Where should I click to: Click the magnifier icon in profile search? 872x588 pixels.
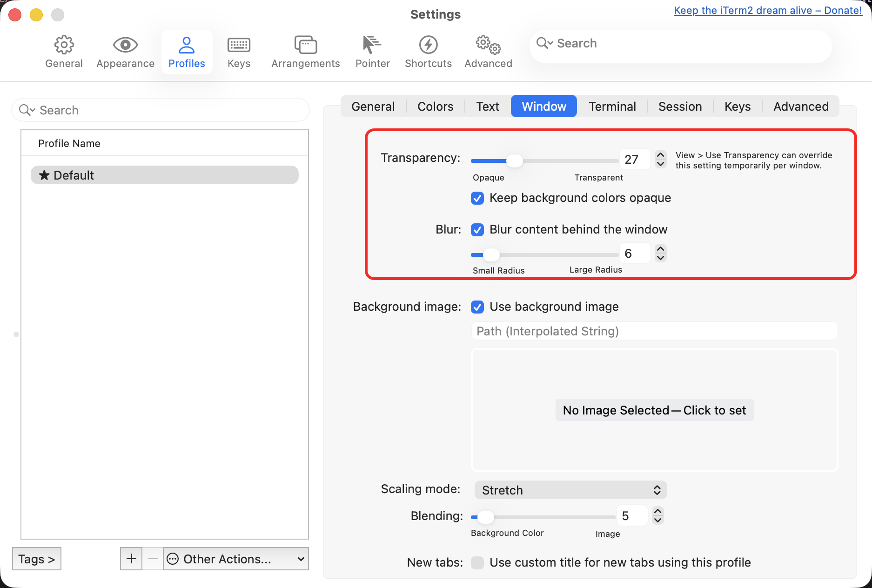[27, 110]
